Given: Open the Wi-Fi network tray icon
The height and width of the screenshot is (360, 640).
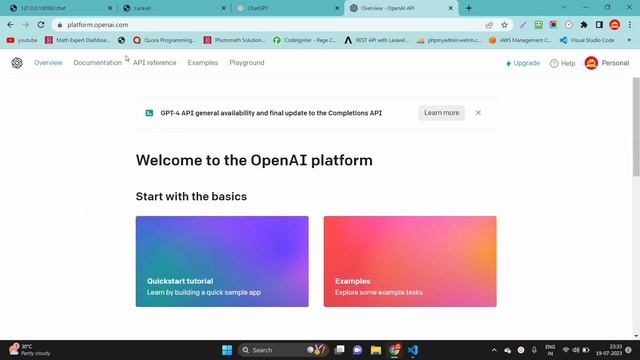Looking at the screenshot, I should click(566, 350).
